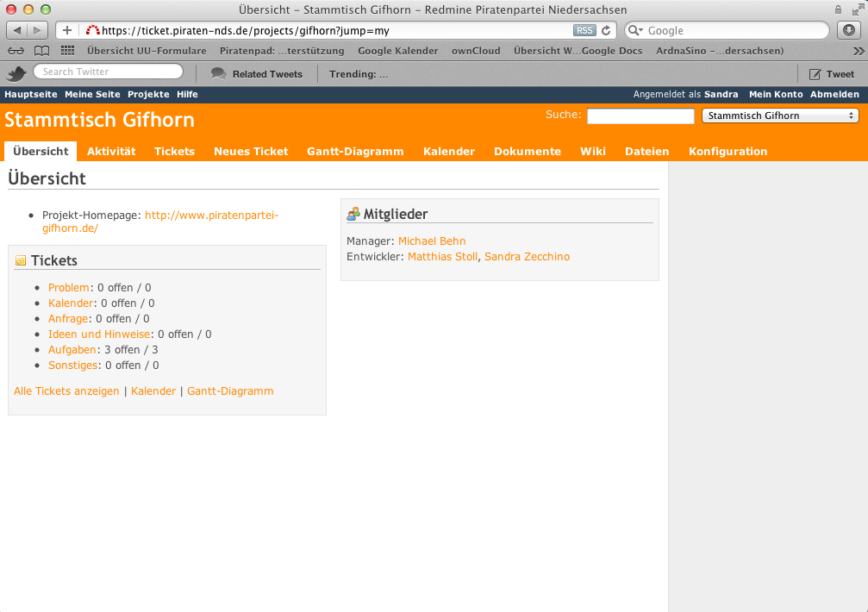Click the Michael Behn manager link

431,241
